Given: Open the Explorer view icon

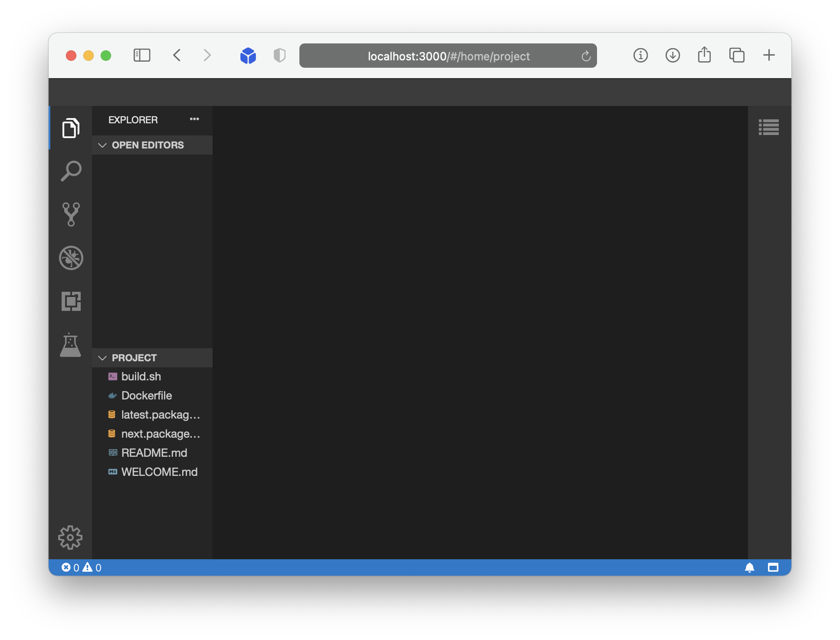Looking at the screenshot, I should [71, 128].
